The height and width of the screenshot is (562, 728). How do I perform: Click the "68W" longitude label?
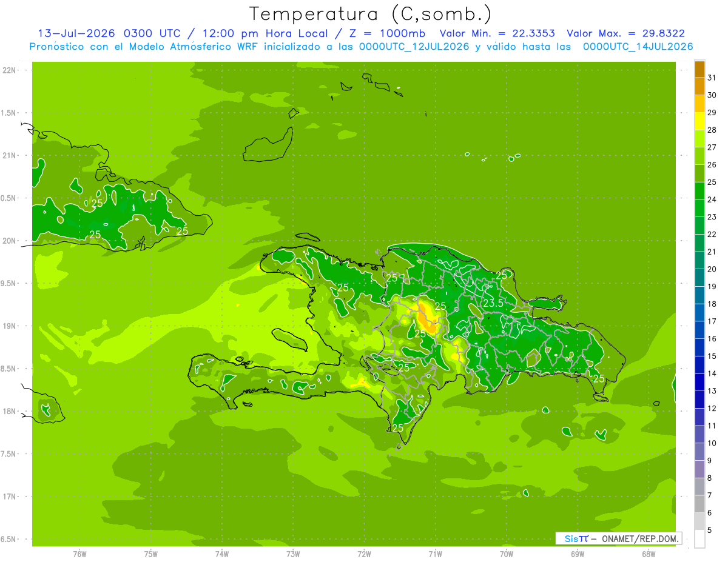coord(649,554)
